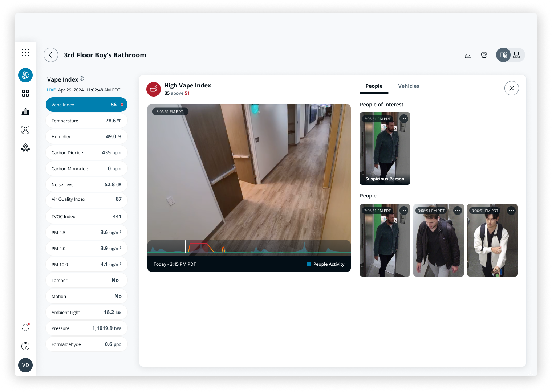Open the bottom compass-like sidebar icon
Image resolution: width=552 pixels, height=392 pixels.
25,148
